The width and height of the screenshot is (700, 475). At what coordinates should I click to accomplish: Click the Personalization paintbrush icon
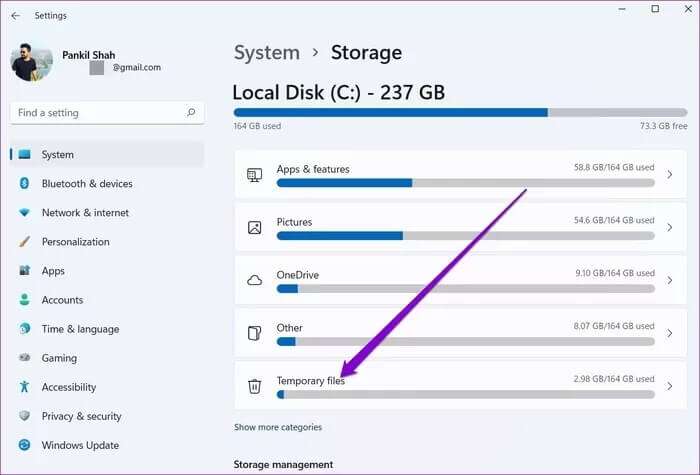tap(25, 242)
